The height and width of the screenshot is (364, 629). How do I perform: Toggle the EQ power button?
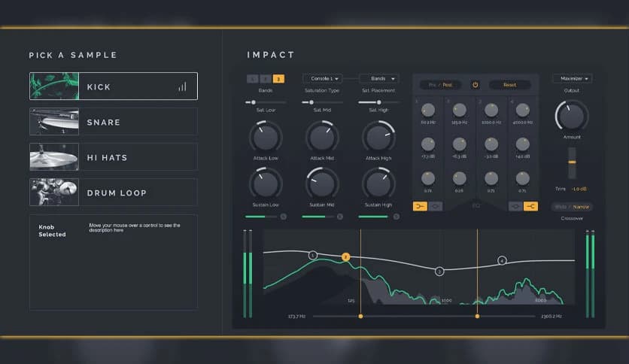pyautogui.click(x=475, y=85)
